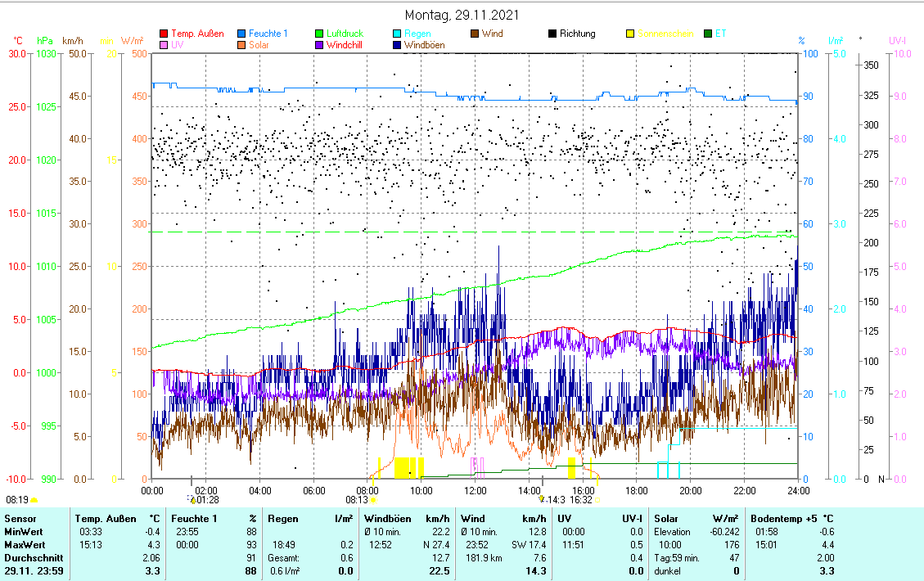Click the sunrise sun icon next to 08:13
This screenshot has width=924, height=581.
click(373, 500)
